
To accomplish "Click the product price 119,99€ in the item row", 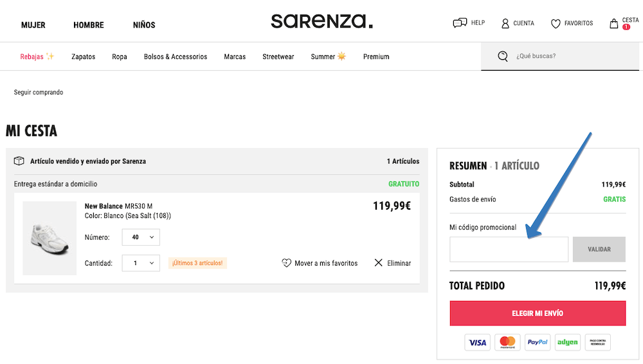I will coord(392,206).
